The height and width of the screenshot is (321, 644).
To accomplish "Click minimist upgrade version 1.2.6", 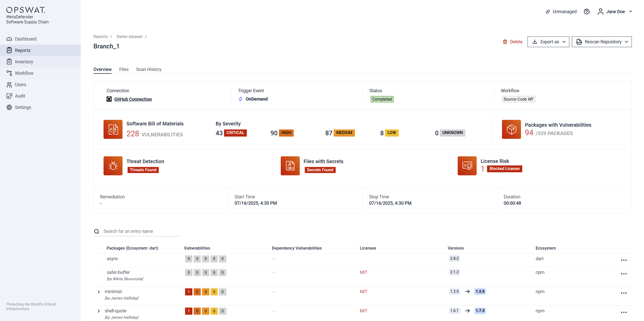I will (x=480, y=291).
